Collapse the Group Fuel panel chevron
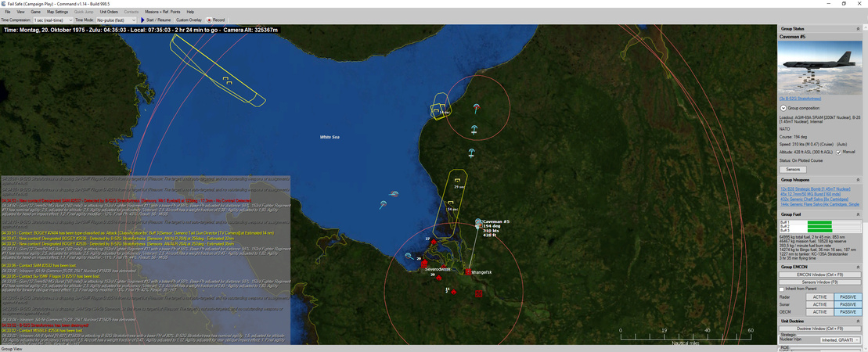868x352 pixels. (858, 214)
